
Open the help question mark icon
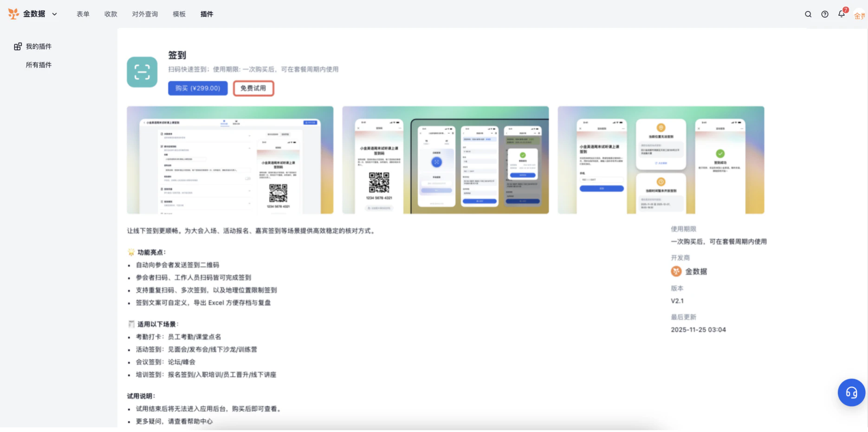[825, 14]
